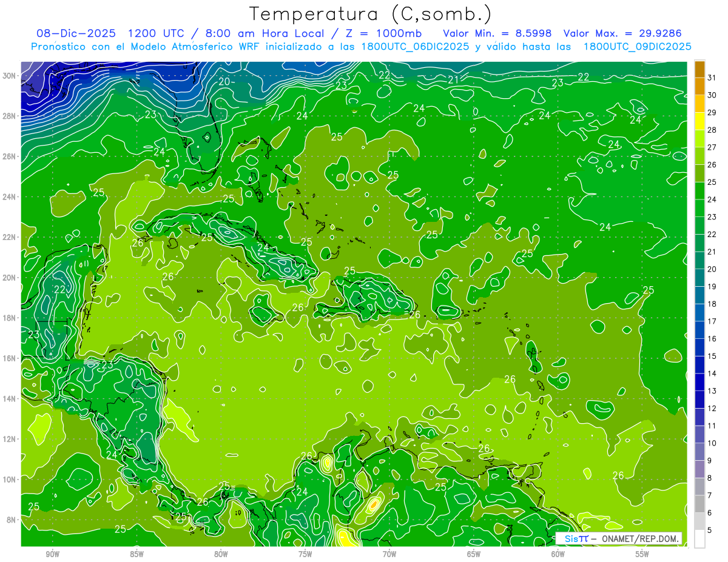The height and width of the screenshot is (562, 728).
Task: Click the 70W longitude axis label
Action: [x=389, y=554]
